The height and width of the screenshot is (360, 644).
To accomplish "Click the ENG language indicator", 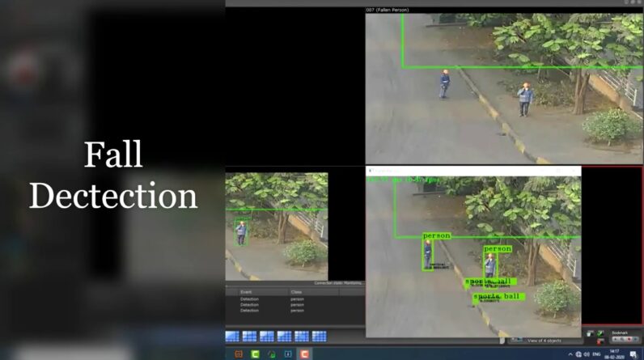I will tap(597, 354).
